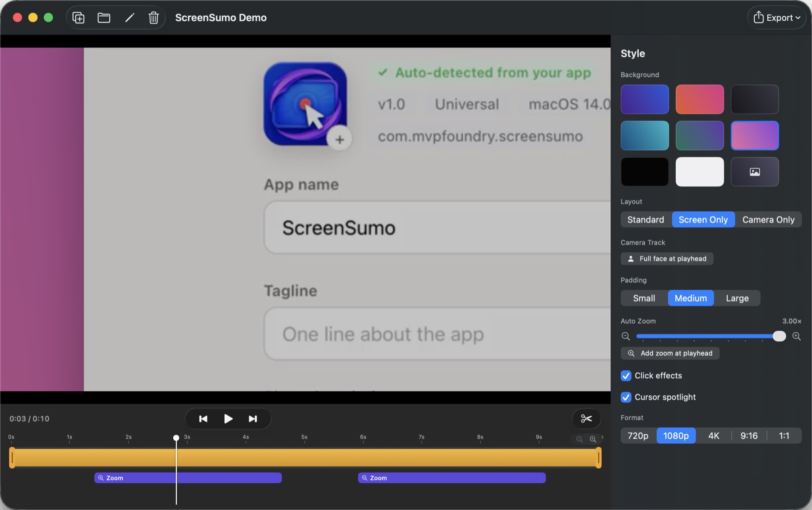Viewport: 812px width, 510px height.
Task: Select the green-purple gradient background
Action: pos(700,135)
